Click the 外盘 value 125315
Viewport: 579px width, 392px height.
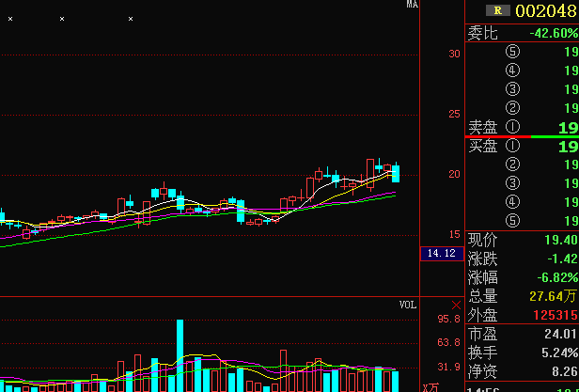556,315
